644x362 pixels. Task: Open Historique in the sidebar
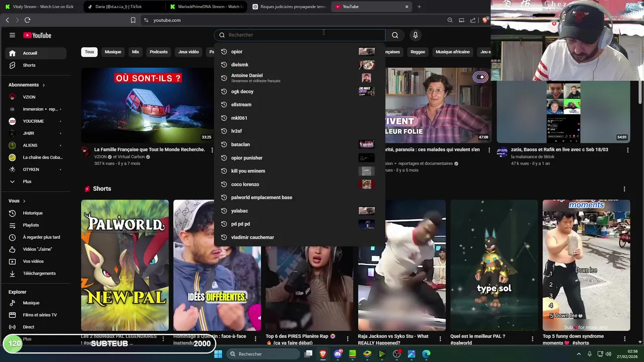pos(36,213)
